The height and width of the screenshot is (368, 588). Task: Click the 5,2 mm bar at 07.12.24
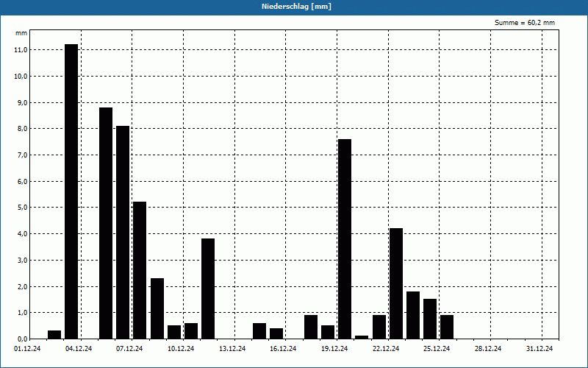140,270
